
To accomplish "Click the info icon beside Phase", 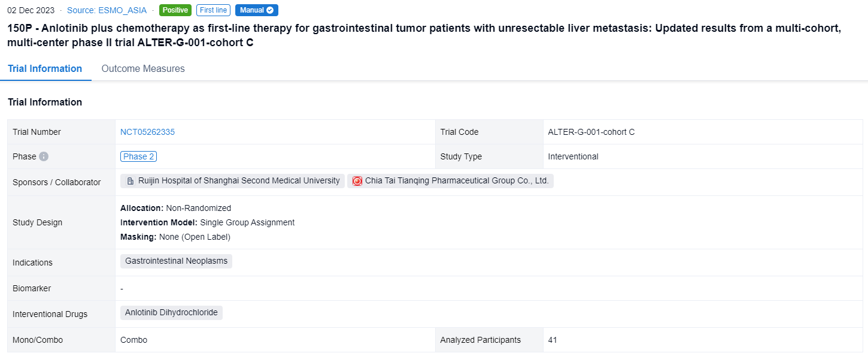I will click(x=44, y=156).
